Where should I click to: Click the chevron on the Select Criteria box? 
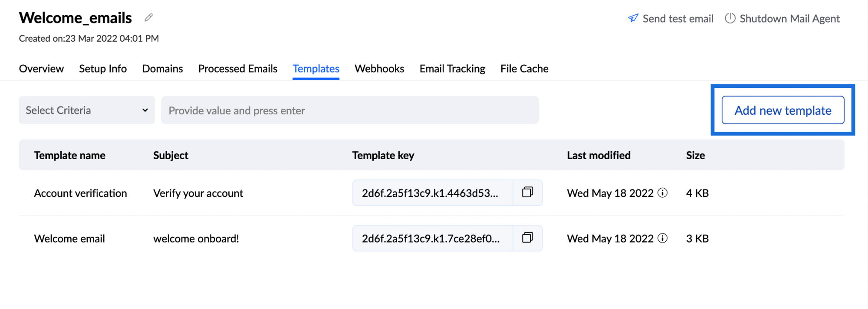[x=145, y=110]
